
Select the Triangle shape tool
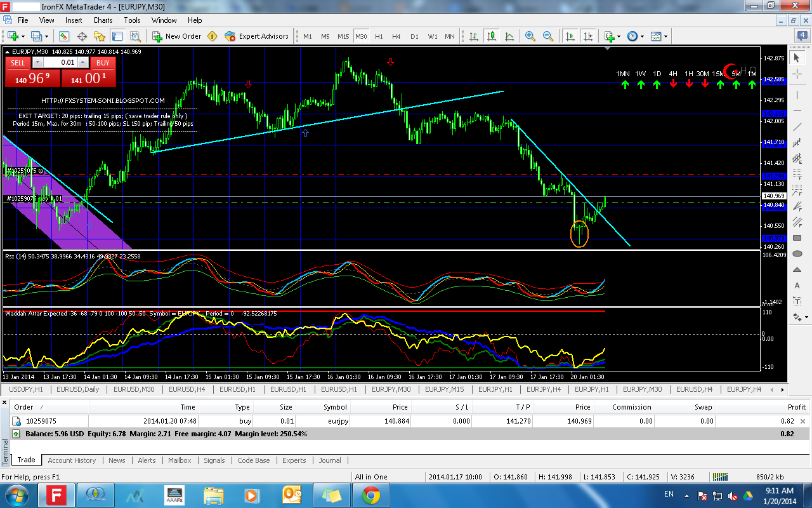point(797,270)
